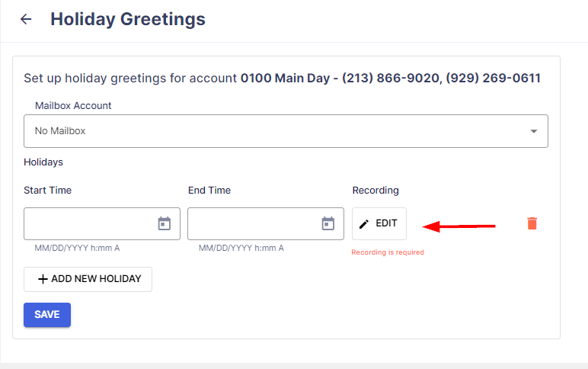Delete the holiday row with the trash icon
Screen dimensions: 588x369
[532, 223]
